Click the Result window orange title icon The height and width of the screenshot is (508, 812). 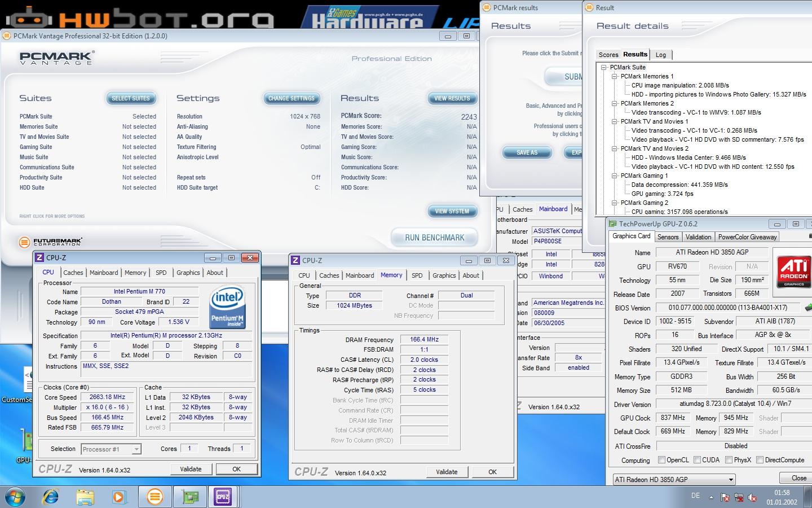pos(589,8)
